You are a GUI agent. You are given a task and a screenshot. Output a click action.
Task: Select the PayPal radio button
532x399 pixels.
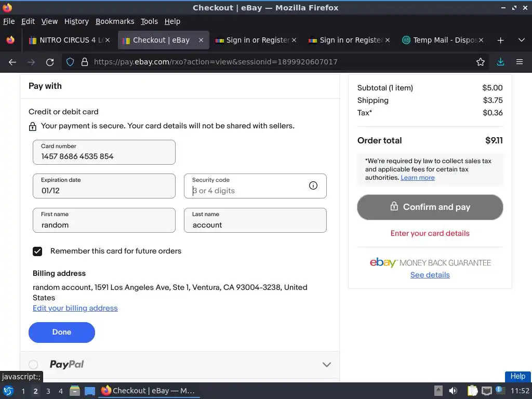pos(33,364)
